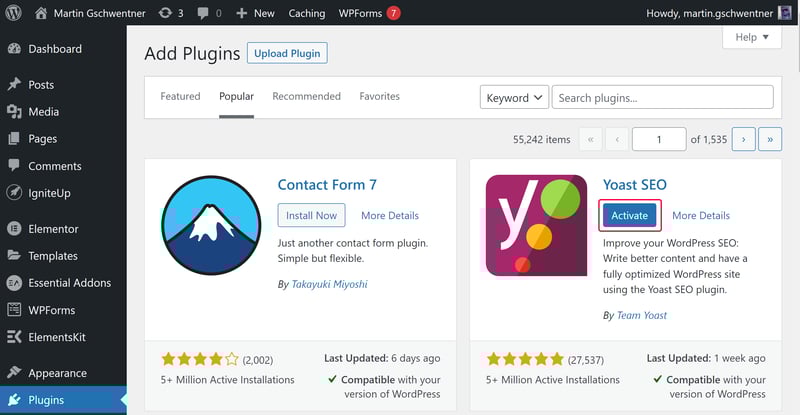The height and width of the screenshot is (415, 800).
Task: Switch to the Featured tab
Action: [x=180, y=96]
